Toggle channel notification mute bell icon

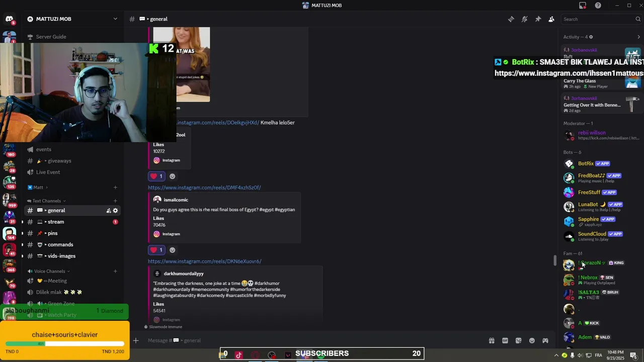pos(524,19)
